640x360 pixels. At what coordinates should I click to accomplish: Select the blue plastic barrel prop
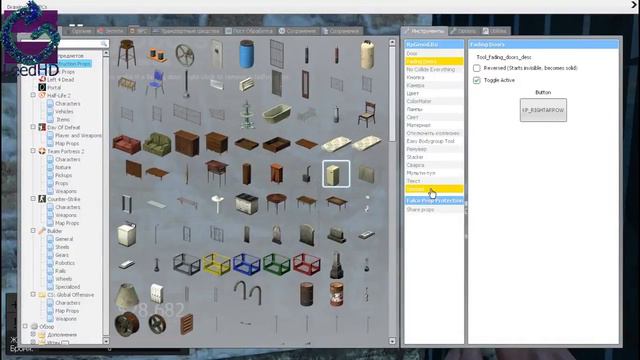pos(247,54)
